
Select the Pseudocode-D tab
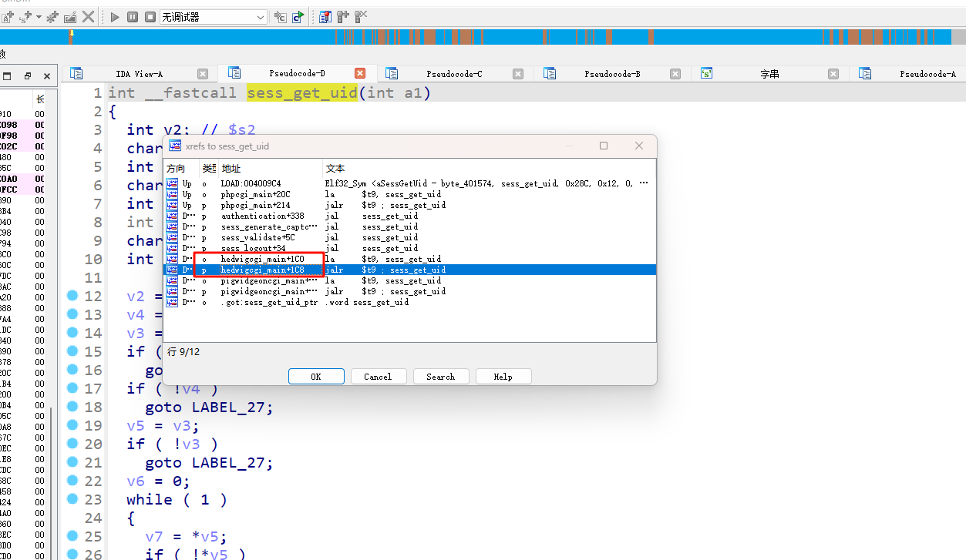pos(297,74)
